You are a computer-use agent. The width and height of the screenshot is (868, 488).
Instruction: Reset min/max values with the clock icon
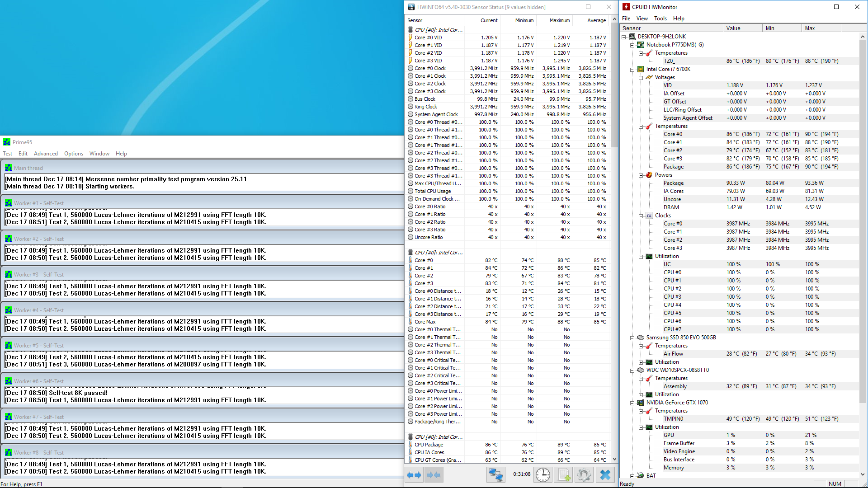(x=543, y=474)
